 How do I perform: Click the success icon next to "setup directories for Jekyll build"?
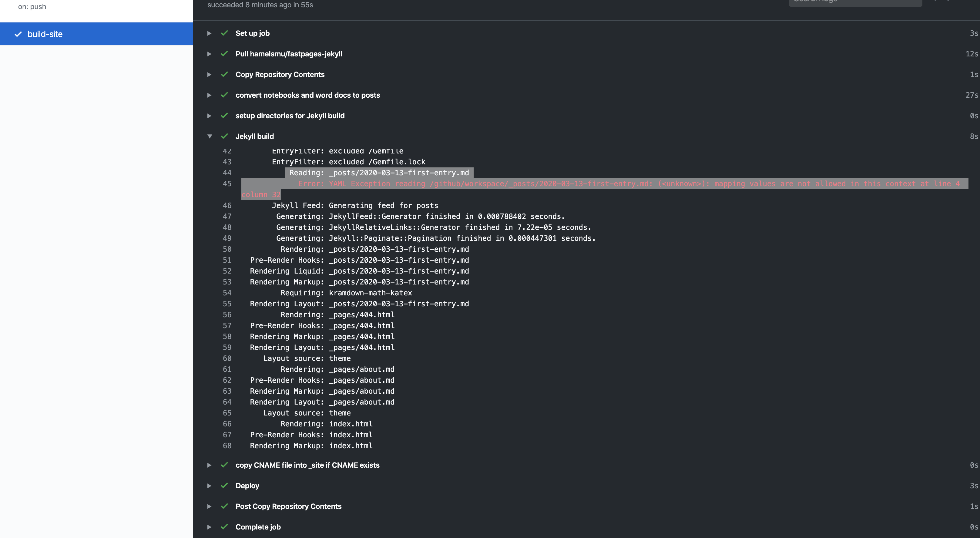click(224, 116)
